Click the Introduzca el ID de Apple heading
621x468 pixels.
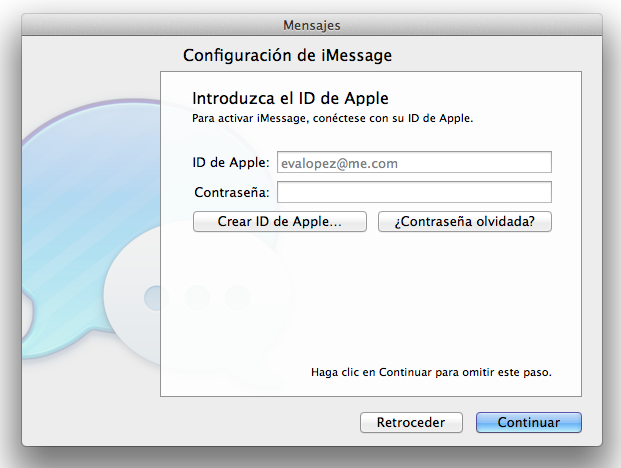[x=290, y=98]
